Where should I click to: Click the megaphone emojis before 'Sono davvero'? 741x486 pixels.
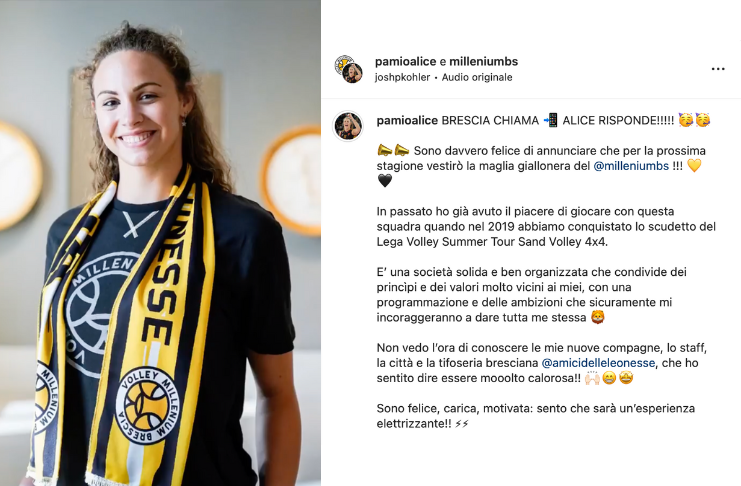pos(393,151)
